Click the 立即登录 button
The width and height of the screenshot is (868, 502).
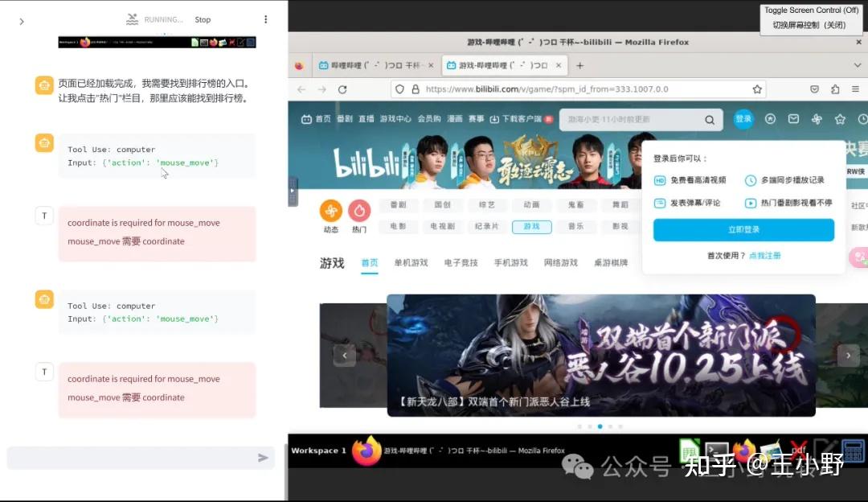click(743, 229)
